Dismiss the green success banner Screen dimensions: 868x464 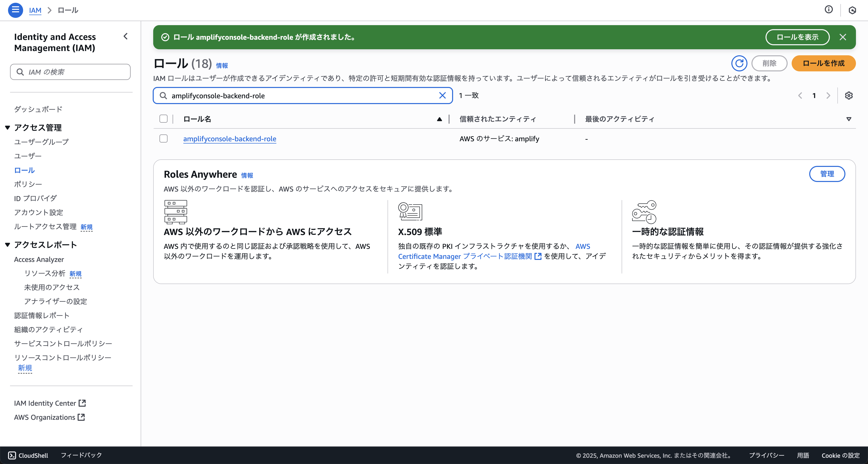843,37
